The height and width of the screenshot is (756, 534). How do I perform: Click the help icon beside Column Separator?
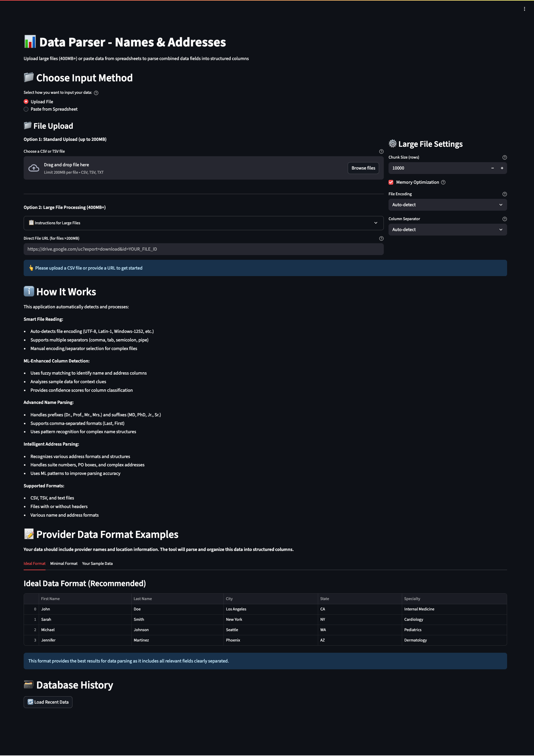[504, 219]
